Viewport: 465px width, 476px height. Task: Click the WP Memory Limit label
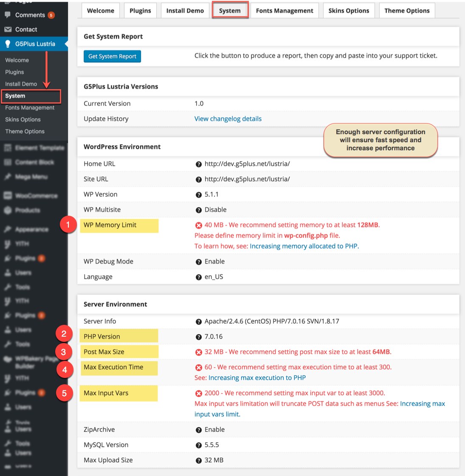(110, 225)
